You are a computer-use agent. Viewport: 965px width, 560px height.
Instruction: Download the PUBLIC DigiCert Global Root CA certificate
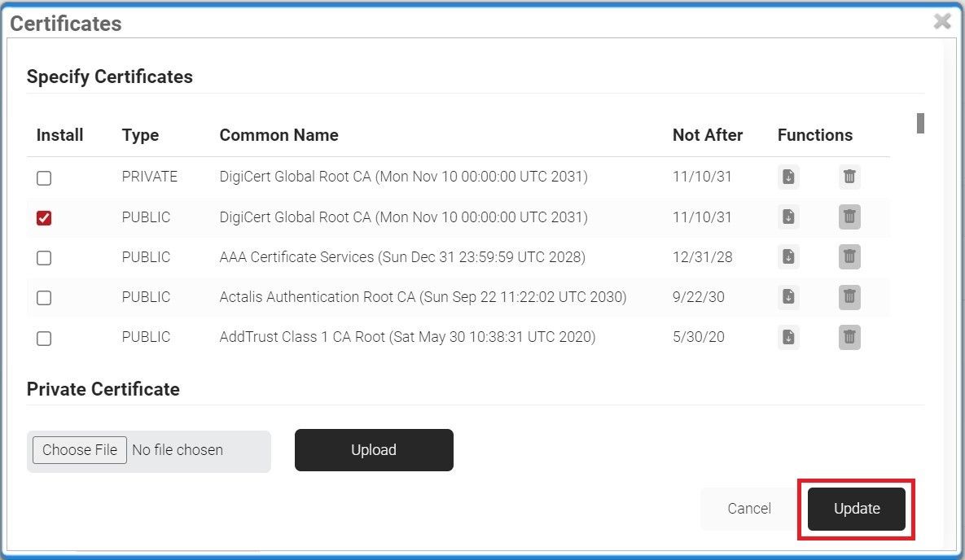tap(787, 217)
